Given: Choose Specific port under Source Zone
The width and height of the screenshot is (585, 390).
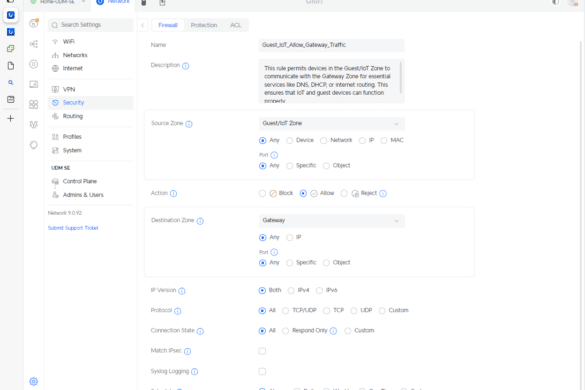Looking at the screenshot, I should (290, 166).
